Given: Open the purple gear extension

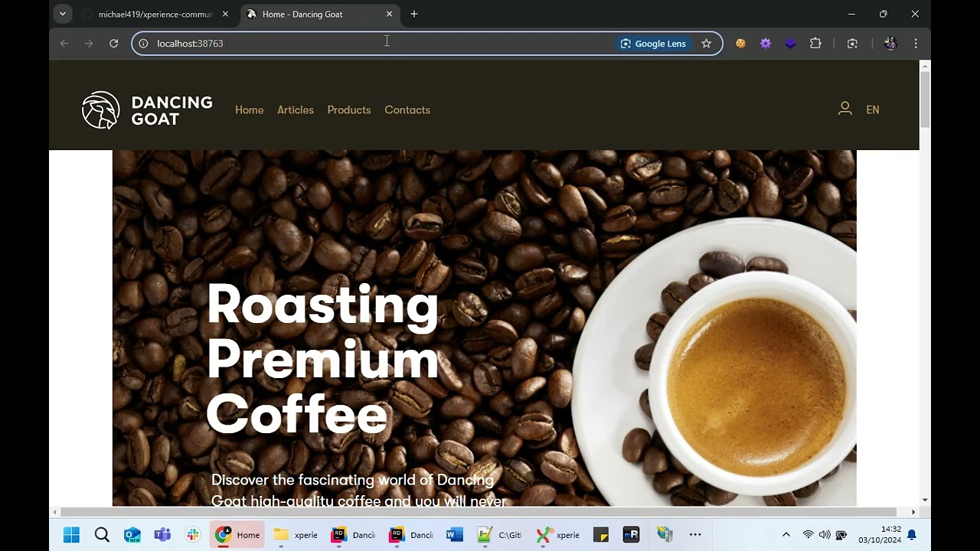Looking at the screenshot, I should tap(766, 44).
